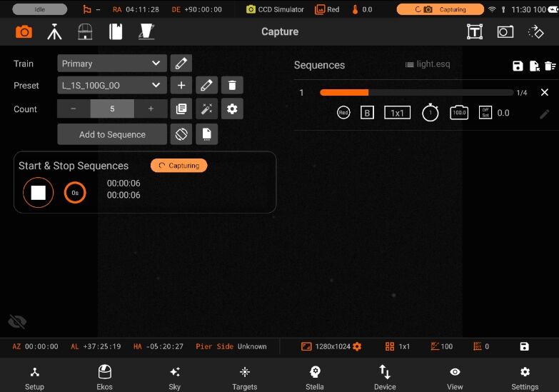Click the rotation icon beside Add to Sequence
Screen dimensions: 559x392
pos(181,134)
